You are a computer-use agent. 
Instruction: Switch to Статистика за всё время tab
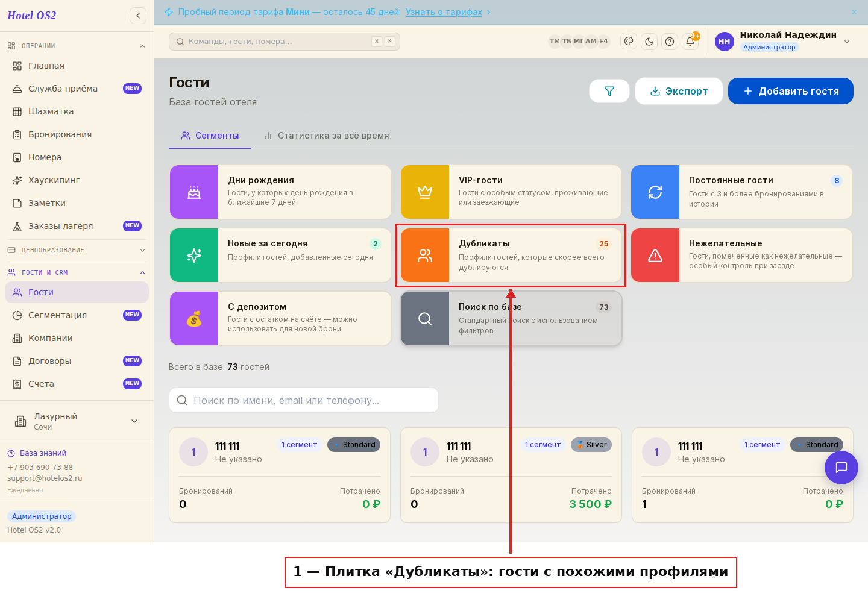[327, 136]
